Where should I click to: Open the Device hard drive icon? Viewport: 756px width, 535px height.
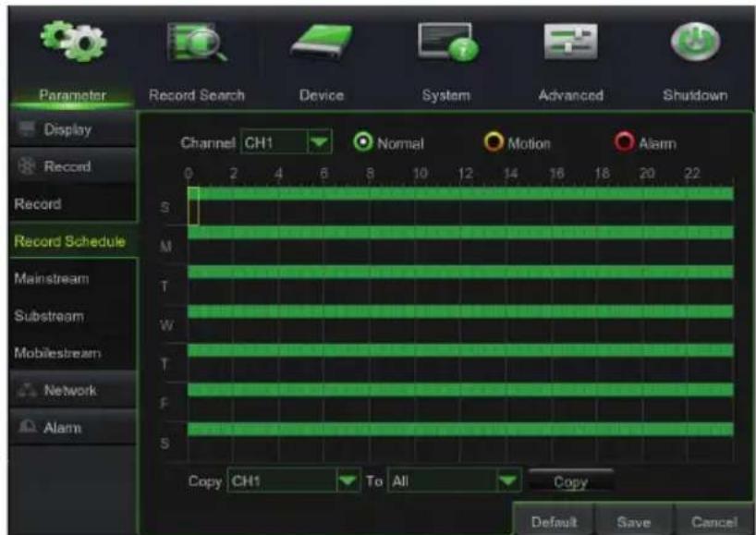[322, 43]
